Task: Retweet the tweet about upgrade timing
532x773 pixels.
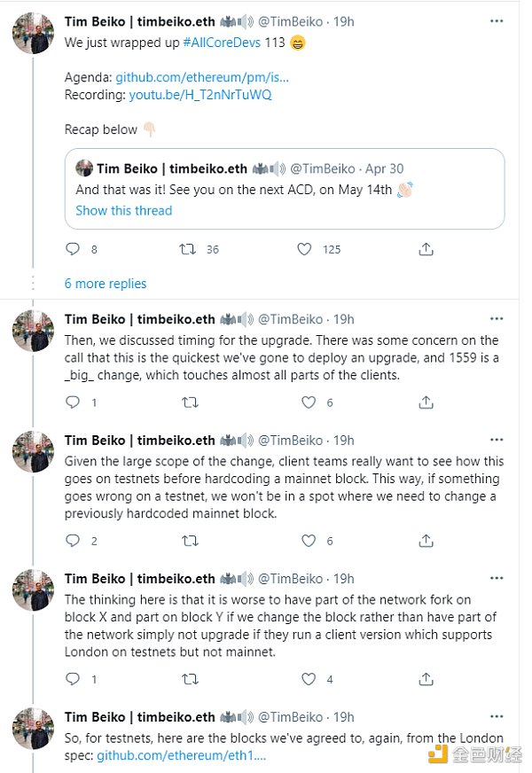Action: pos(188,402)
